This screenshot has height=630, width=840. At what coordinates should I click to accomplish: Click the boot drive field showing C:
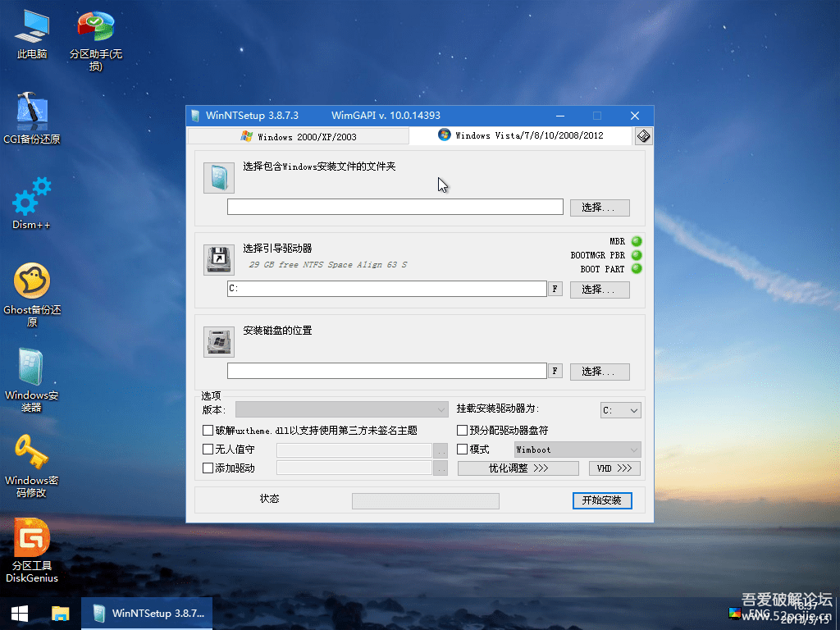[x=387, y=289]
